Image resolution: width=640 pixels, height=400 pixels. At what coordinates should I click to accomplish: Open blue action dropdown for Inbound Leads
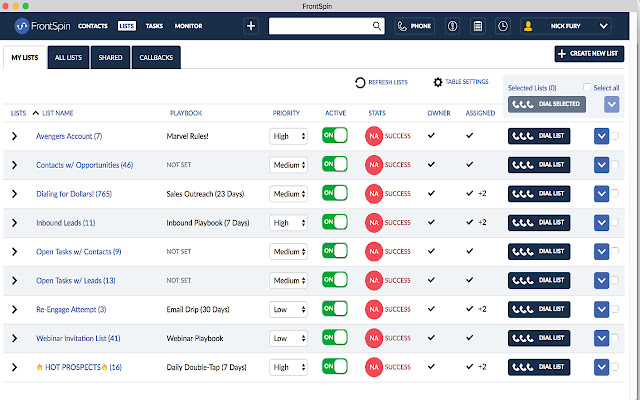point(601,223)
